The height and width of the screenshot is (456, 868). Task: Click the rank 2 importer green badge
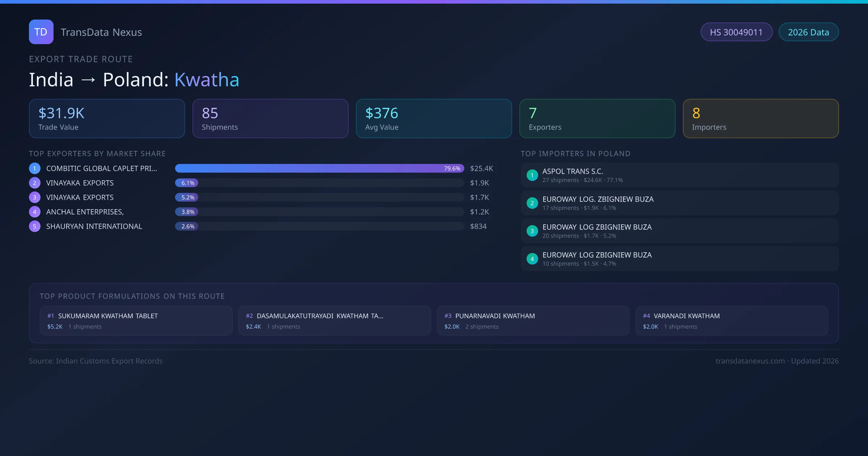532,203
